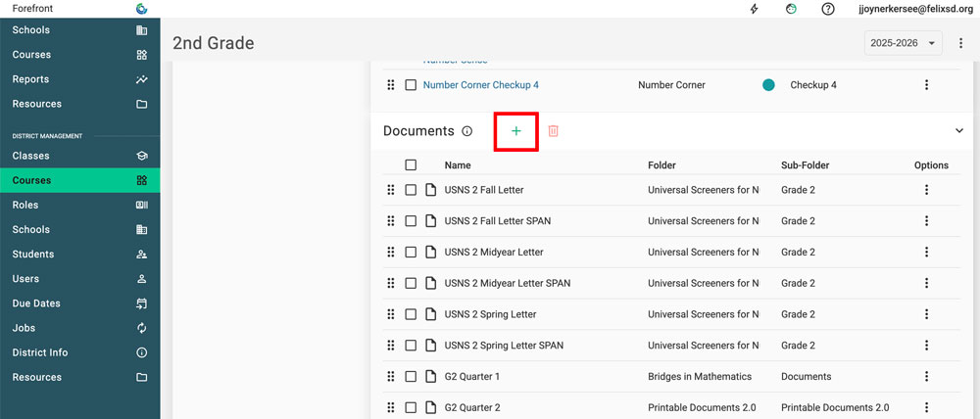
Task: Check the USNS 2 Midyear Letter checkbox
Action: coord(411,253)
